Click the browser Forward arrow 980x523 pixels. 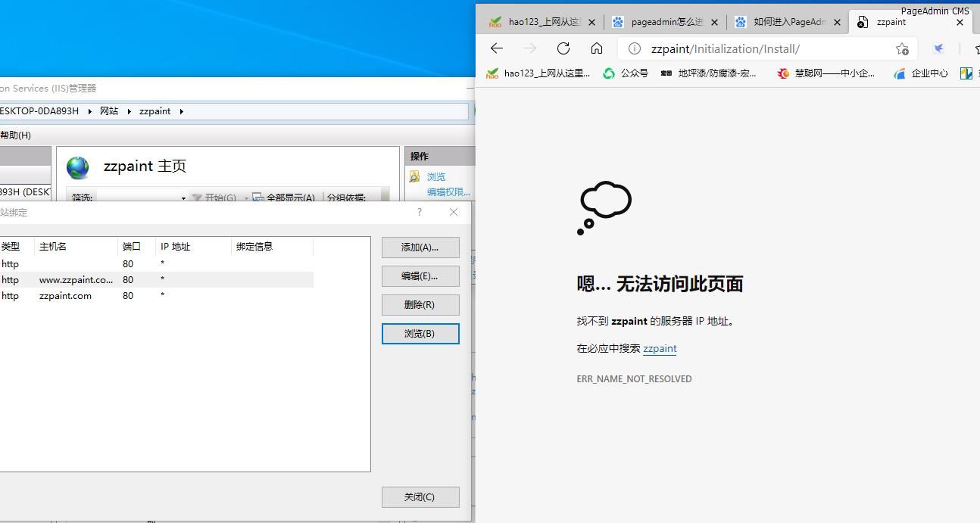tap(530, 48)
